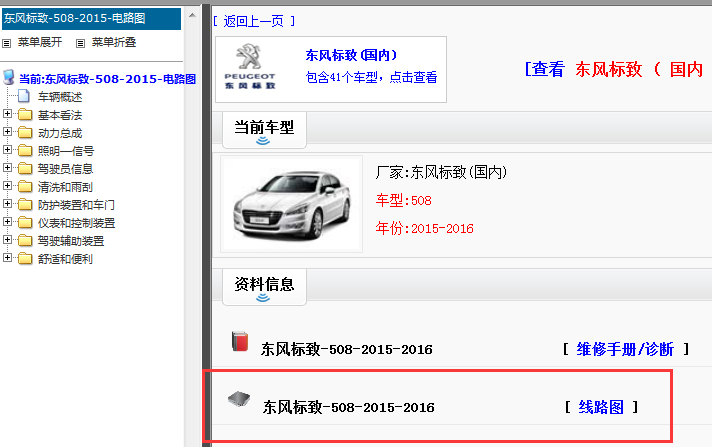The image size is (712, 447).
Task: Expand the 舒适和便利 tree node
Action: click(7, 257)
